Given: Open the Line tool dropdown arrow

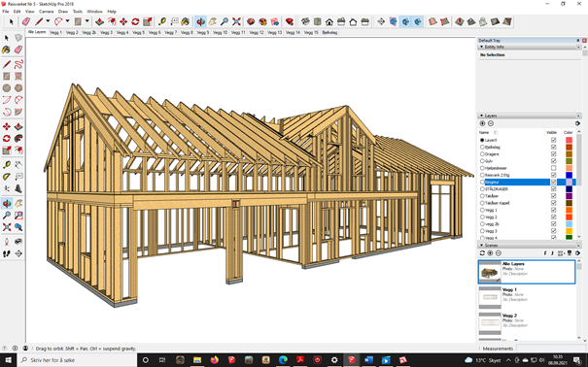Looking at the screenshot, I should click(x=48, y=21).
